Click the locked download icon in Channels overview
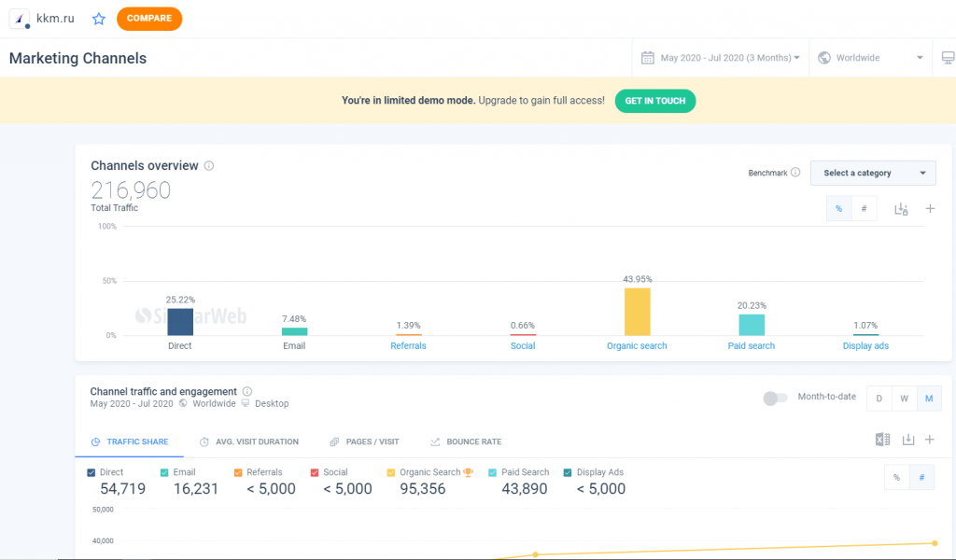Image resolution: width=956 pixels, height=560 pixels. pos(901,209)
